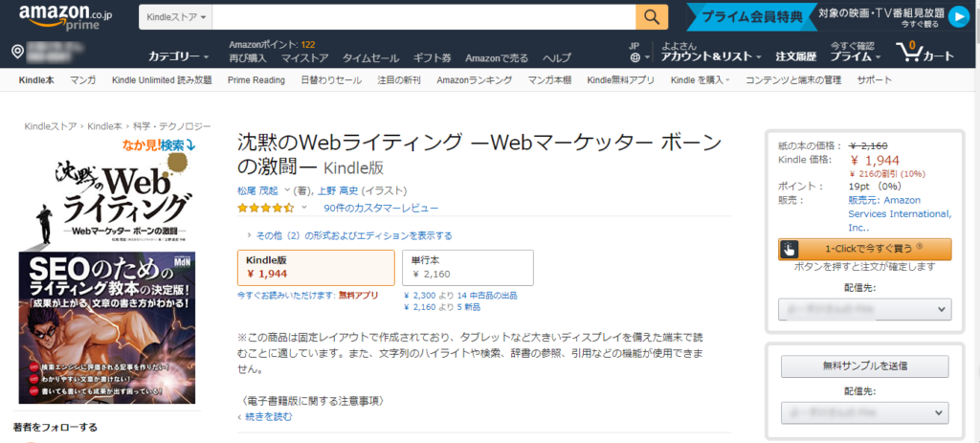Open ヘルプ in the header
Screen dimensions: 980x443
coord(556,58)
